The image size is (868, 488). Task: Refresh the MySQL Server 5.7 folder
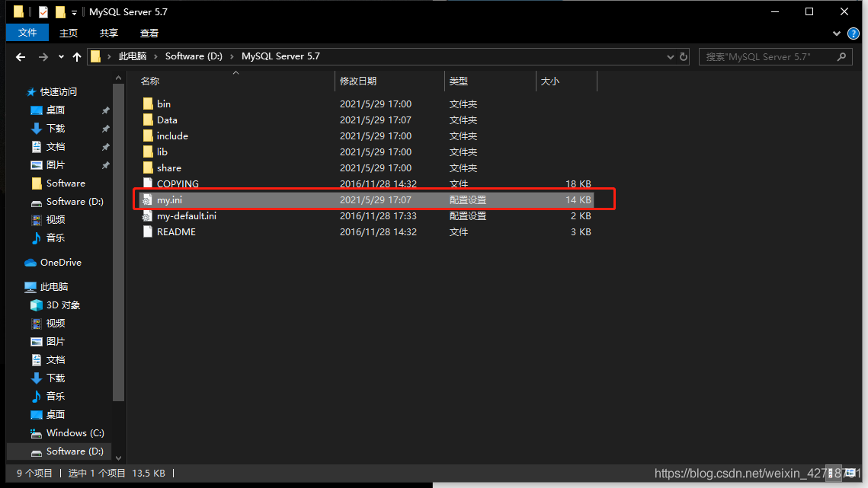683,56
